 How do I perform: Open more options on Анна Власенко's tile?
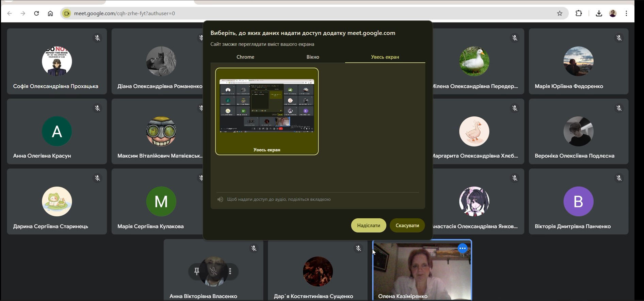click(x=230, y=271)
